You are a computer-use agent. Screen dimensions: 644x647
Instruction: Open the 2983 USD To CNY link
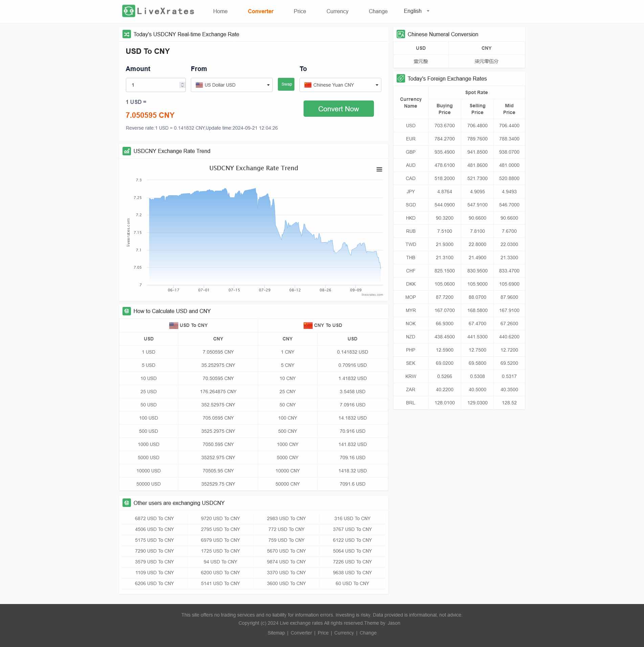point(286,518)
